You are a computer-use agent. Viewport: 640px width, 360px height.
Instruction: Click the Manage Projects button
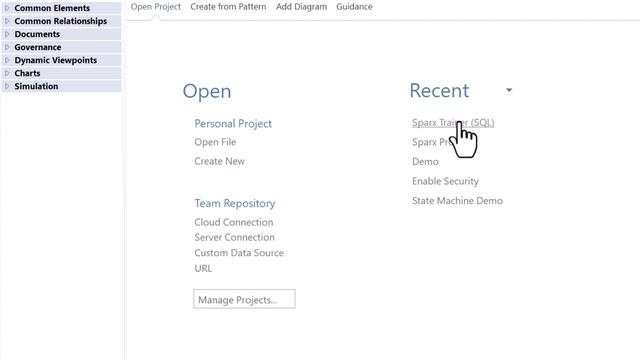(x=244, y=299)
